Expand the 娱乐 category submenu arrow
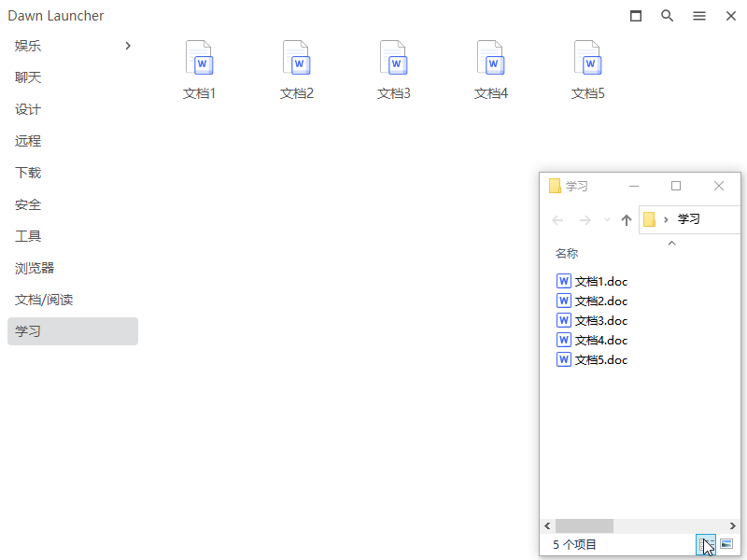Viewport: 747px width, 560px height. (x=128, y=46)
